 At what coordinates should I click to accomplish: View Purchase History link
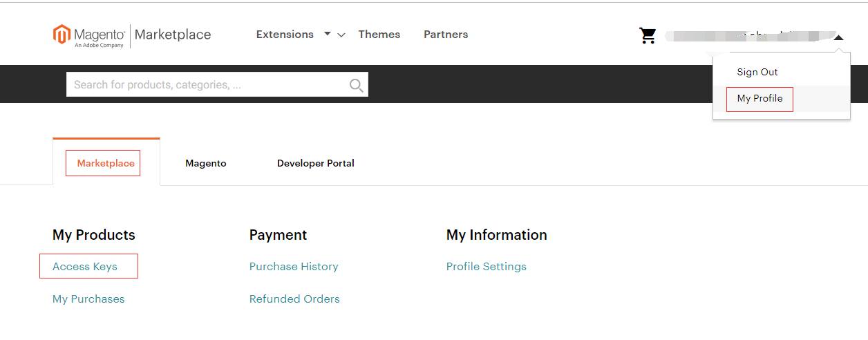coord(294,267)
